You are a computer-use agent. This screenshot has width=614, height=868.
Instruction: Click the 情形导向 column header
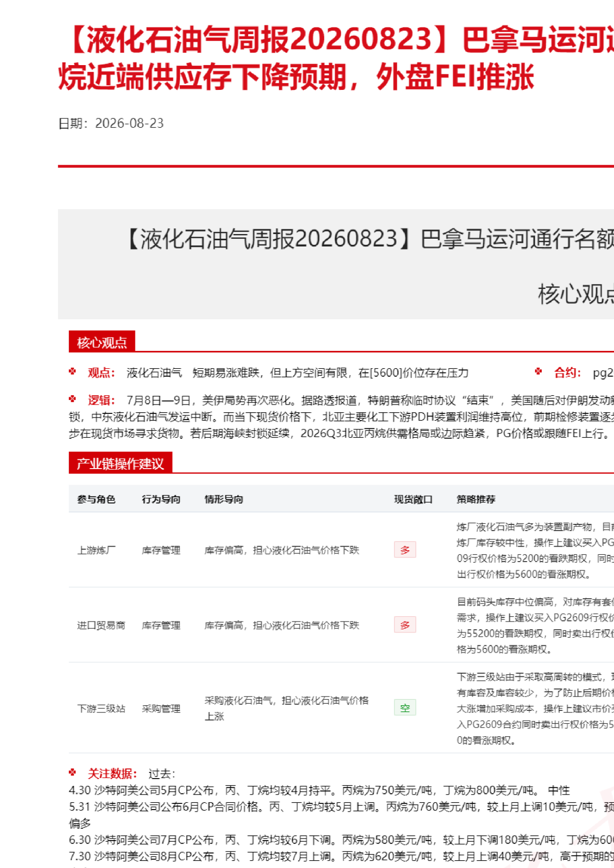pos(224,499)
